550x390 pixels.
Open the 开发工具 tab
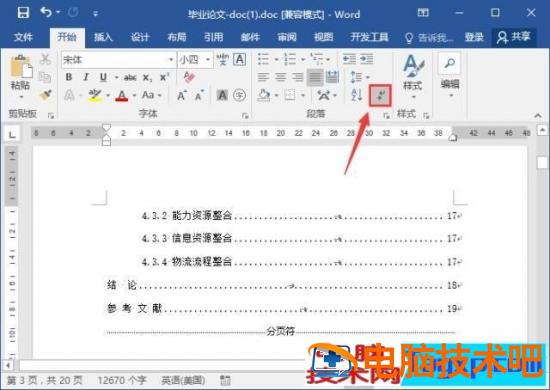click(x=369, y=37)
